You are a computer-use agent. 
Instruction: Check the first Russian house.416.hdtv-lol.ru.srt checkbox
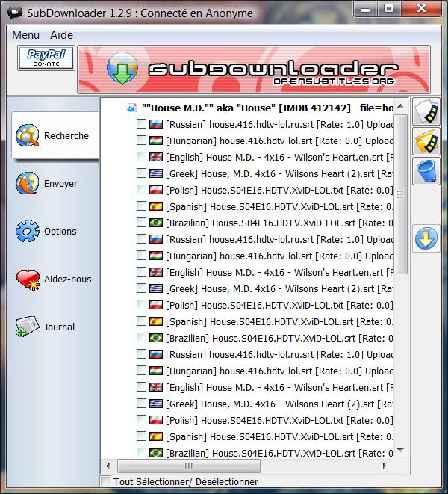click(x=141, y=124)
